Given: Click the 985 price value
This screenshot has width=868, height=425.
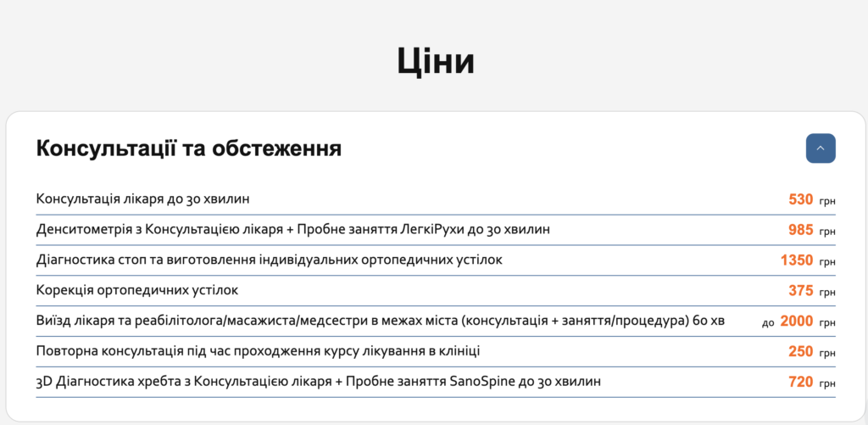Looking at the screenshot, I should (800, 231).
